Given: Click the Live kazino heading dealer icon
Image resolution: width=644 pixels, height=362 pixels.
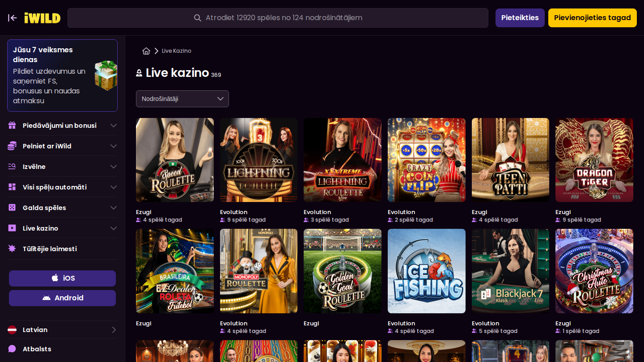Looking at the screenshot, I should [139, 73].
